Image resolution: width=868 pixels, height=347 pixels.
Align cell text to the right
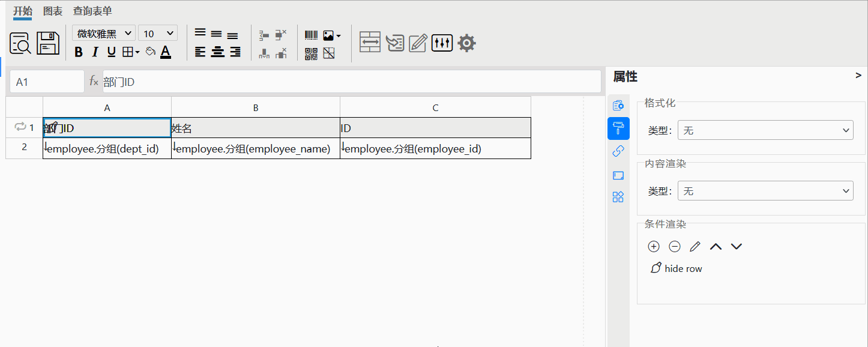235,52
